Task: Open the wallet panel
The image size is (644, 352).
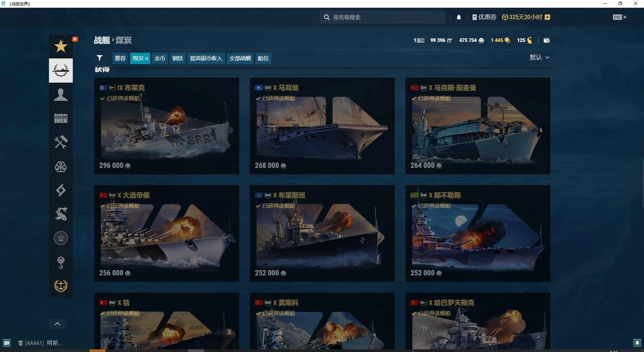Action: (x=546, y=40)
